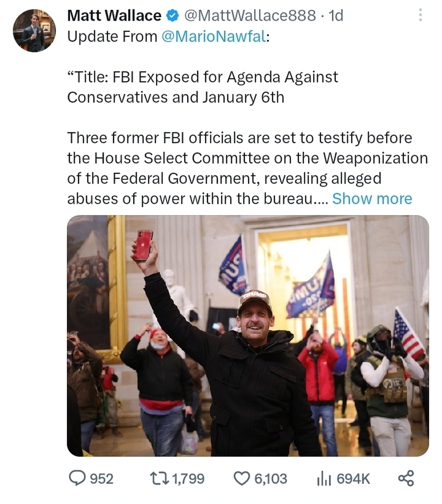Click the tweet title text line
Viewport: 442px width, 504px height.
click(203, 87)
